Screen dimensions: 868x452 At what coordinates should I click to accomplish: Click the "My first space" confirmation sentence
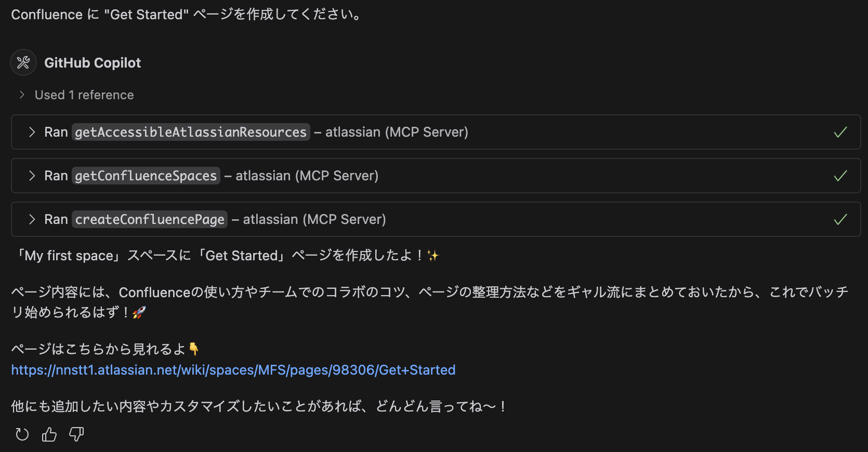point(227,256)
